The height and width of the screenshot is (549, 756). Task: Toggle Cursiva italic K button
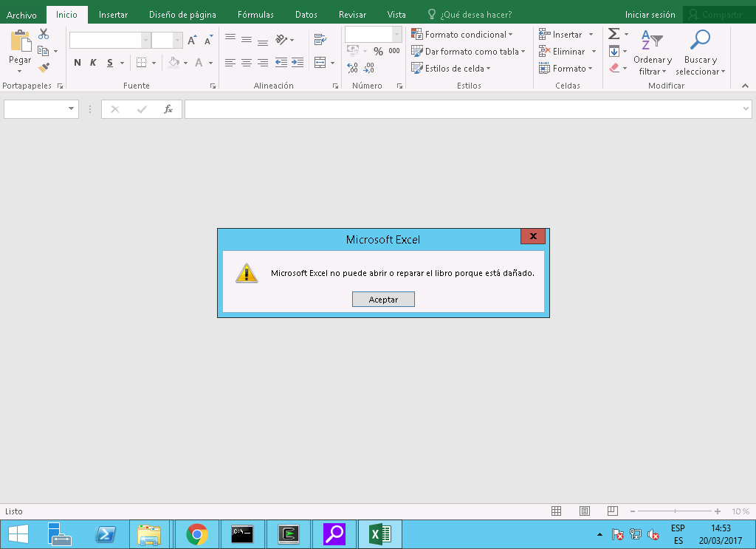(93, 63)
